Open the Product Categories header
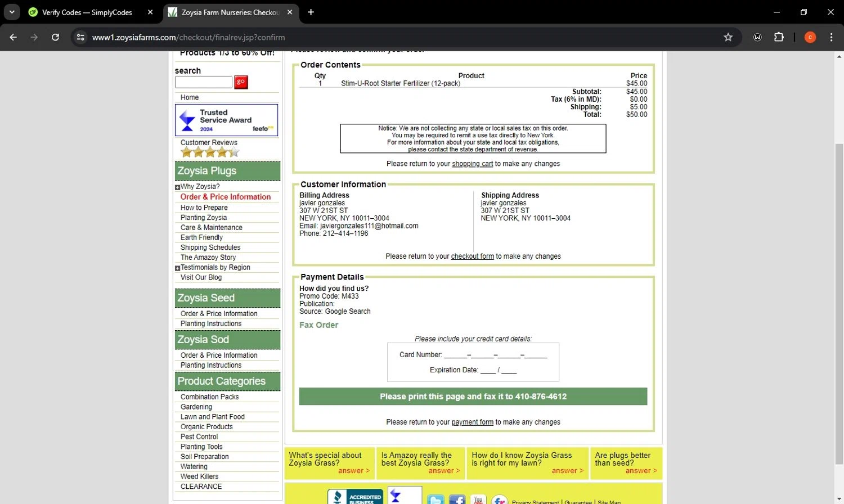 (x=227, y=381)
